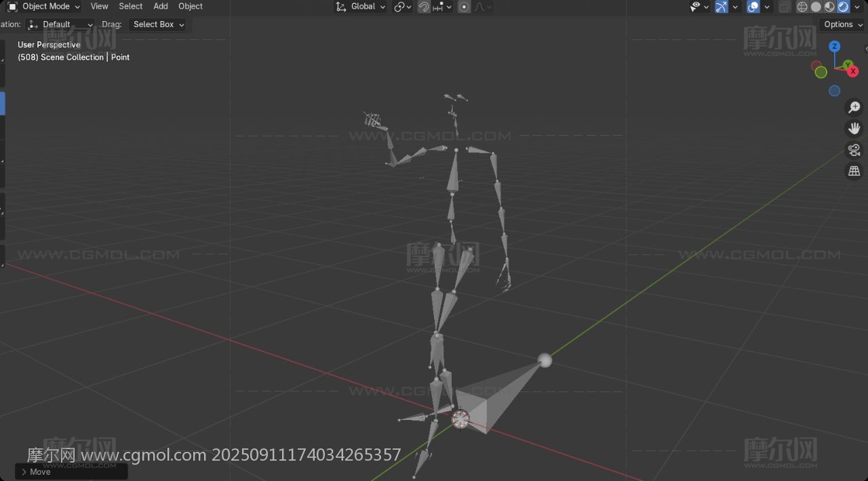Click the negative Y green gizmo circle
The height and width of the screenshot is (481, 868).
click(821, 72)
